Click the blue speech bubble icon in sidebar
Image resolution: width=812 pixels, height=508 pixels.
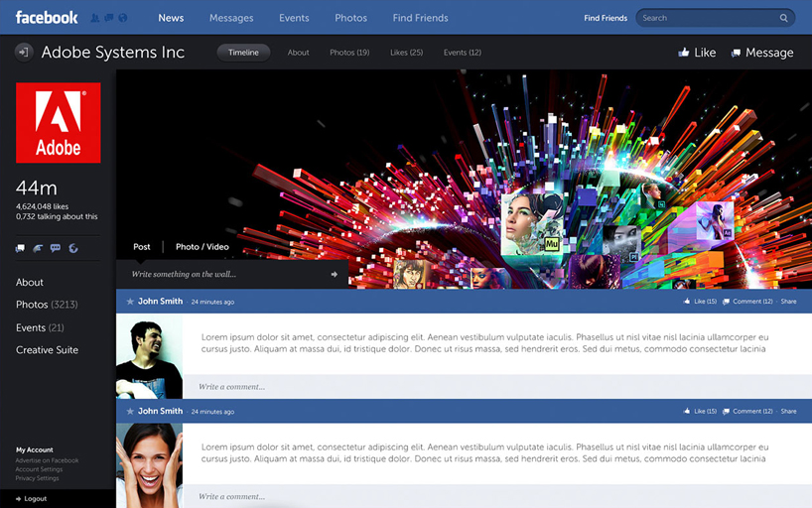(x=56, y=248)
